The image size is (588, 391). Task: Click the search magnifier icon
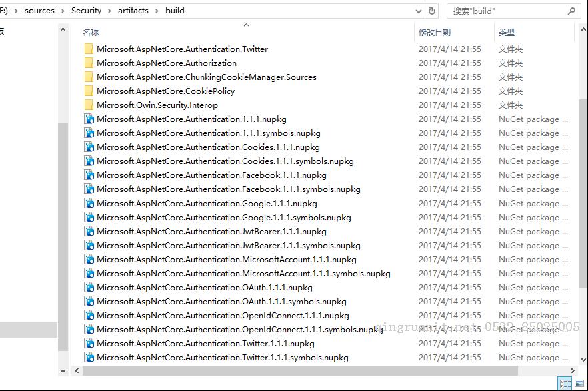[x=571, y=11]
